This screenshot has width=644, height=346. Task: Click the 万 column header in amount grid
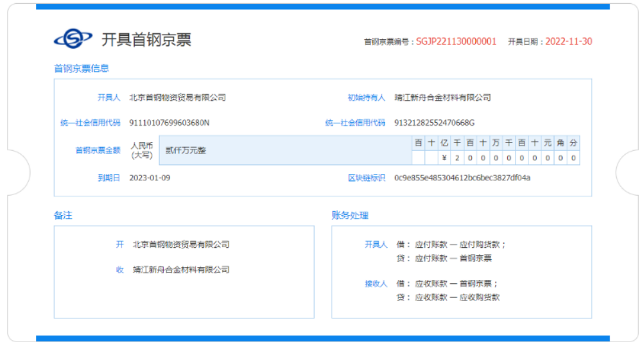[x=496, y=143]
